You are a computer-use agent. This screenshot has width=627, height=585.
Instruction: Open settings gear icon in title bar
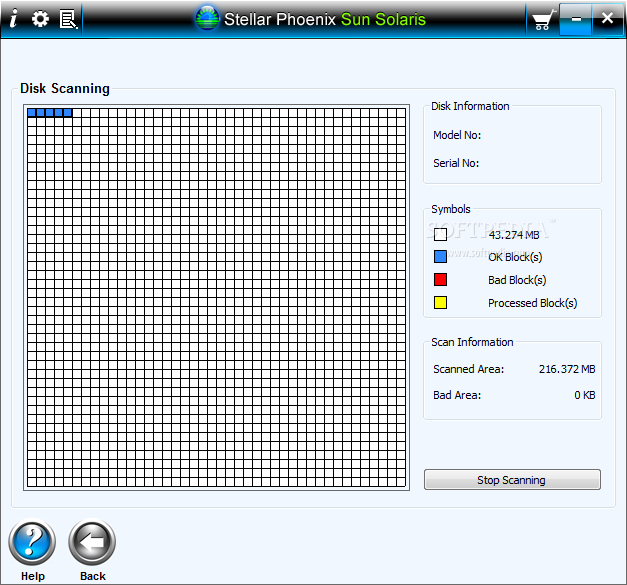point(40,19)
